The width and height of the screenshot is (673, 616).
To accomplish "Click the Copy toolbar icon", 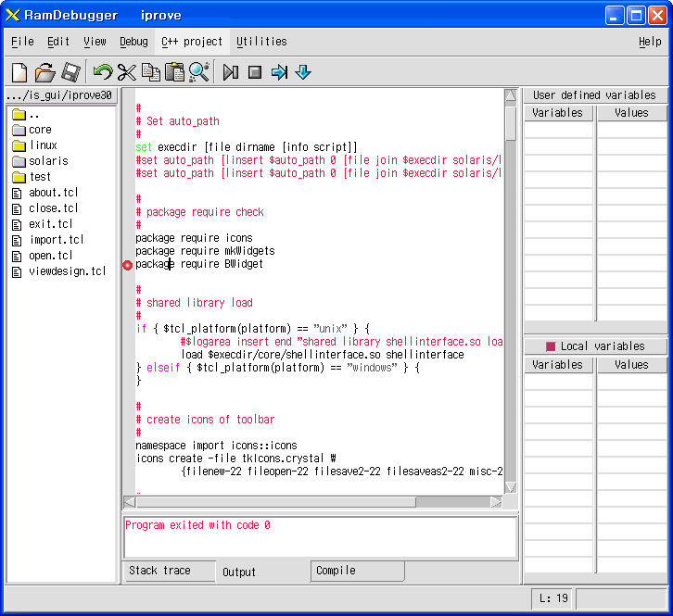I will tap(151, 72).
